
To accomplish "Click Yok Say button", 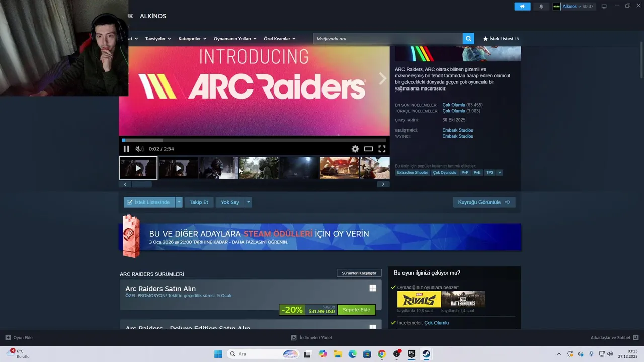I will pos(230,202).
